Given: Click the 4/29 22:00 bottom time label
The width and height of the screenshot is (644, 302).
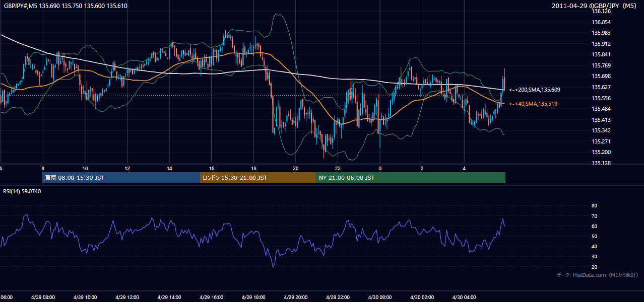Looking at the screenshot, I should click(338, 297).
